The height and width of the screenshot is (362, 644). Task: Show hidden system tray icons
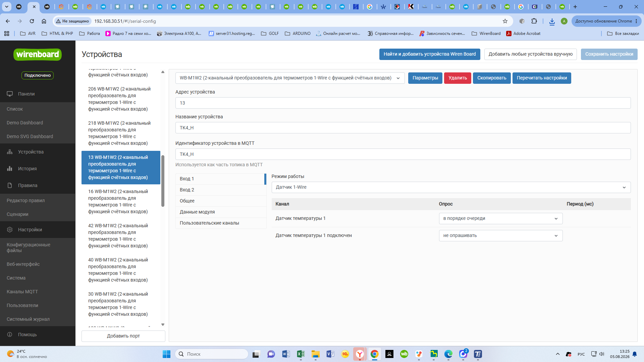click(x=557, y=354)
